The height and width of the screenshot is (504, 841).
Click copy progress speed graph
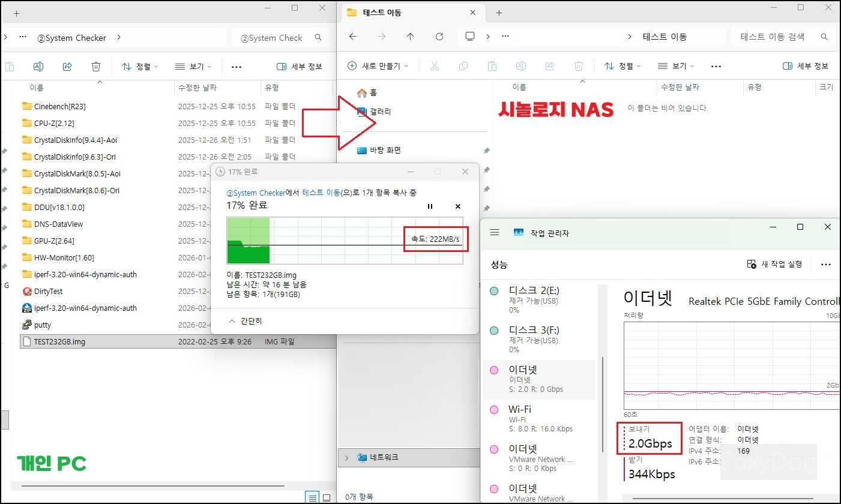[345, 241]
